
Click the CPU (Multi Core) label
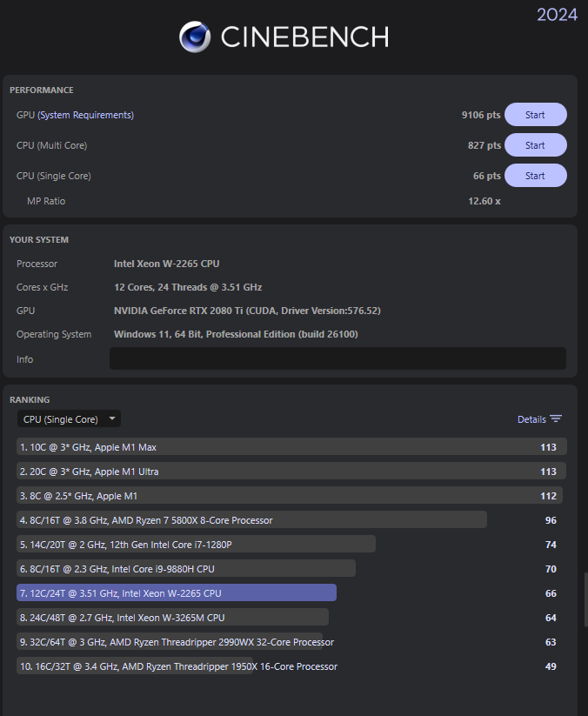(x=51, y=145)
